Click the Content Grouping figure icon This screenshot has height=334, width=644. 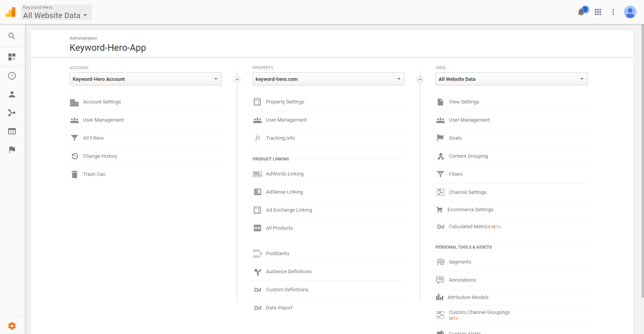point(441,156)
